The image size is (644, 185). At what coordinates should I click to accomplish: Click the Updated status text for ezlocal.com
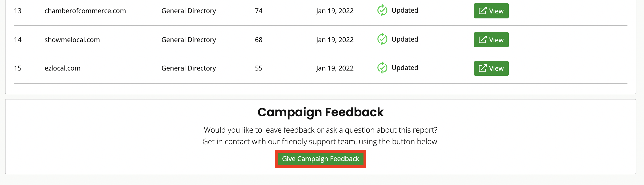tap(405, 68)
